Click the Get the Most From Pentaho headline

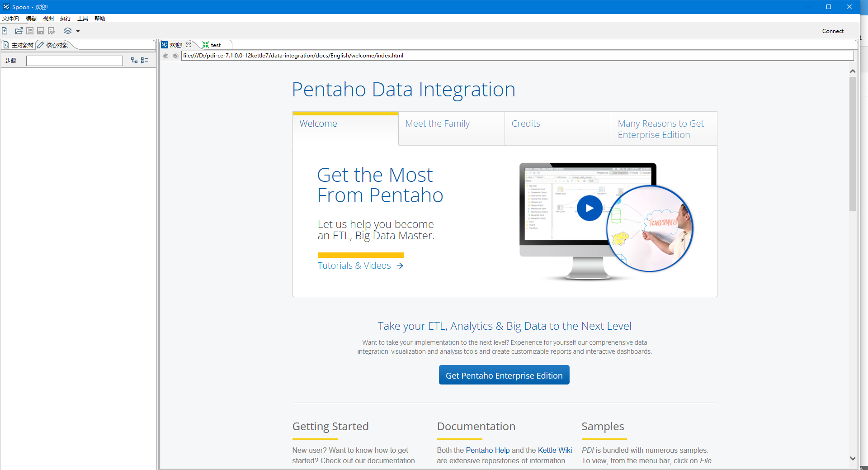pyautogui.click(x=380, y=185)
